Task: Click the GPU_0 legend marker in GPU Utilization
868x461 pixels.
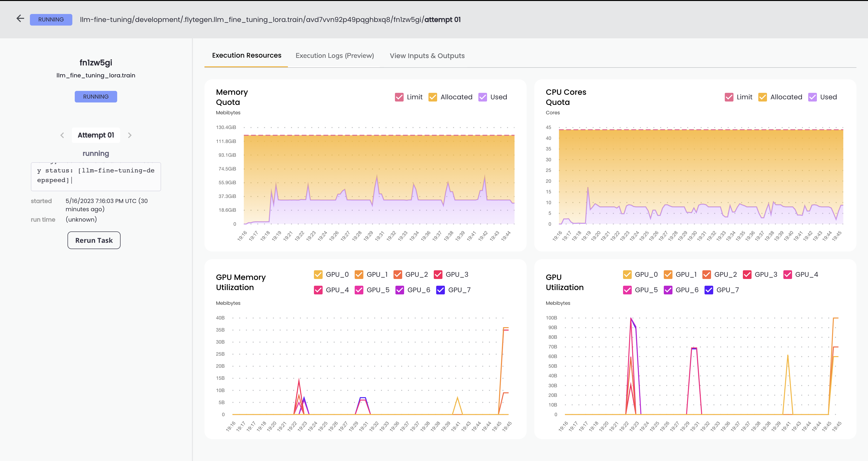Action: [x=627, y=274]
